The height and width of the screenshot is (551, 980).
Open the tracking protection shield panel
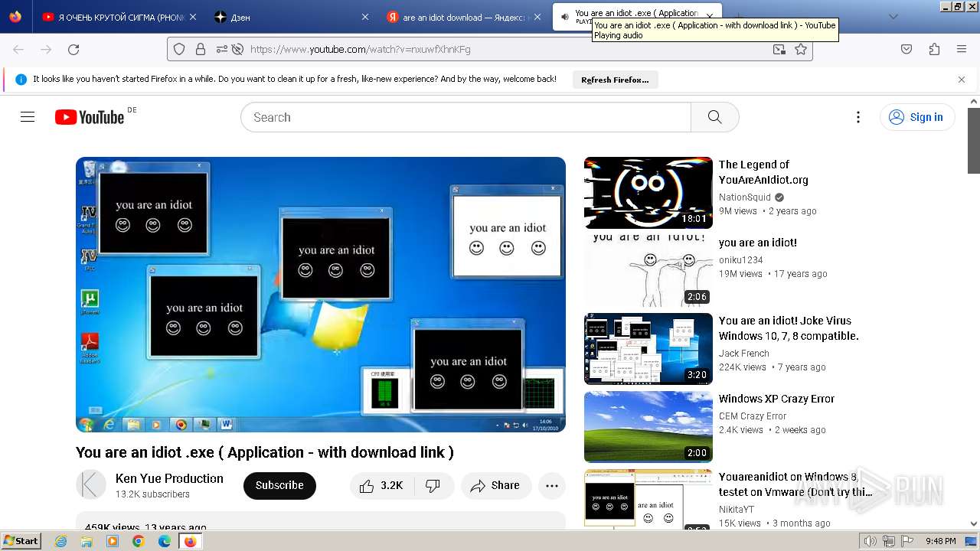coord(179,49)
